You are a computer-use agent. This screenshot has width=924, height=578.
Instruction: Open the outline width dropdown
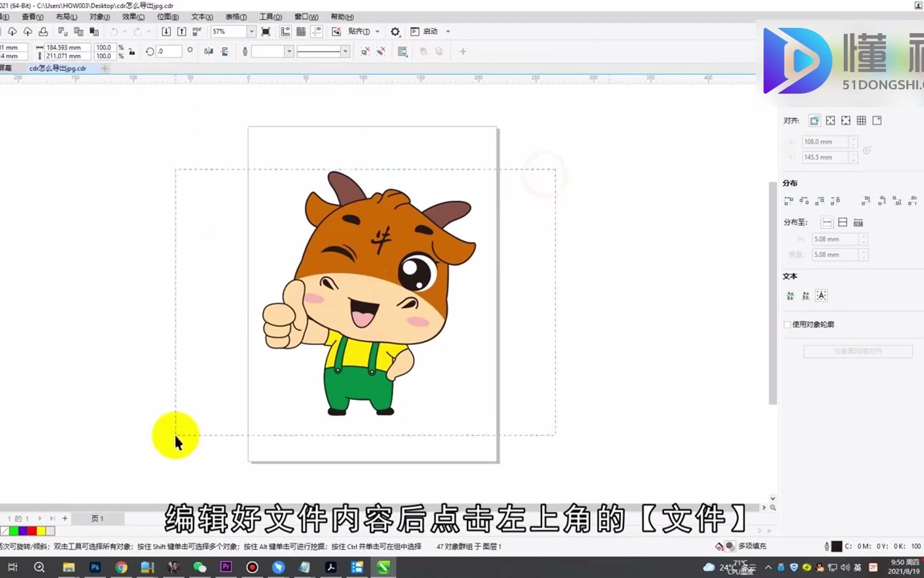[289, 51]
